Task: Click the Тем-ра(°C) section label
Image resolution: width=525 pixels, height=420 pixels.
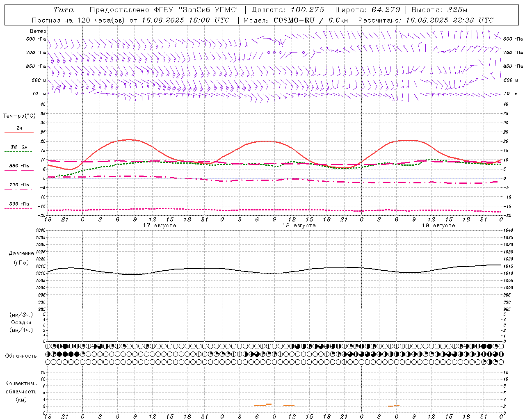Action: [19, 116]
